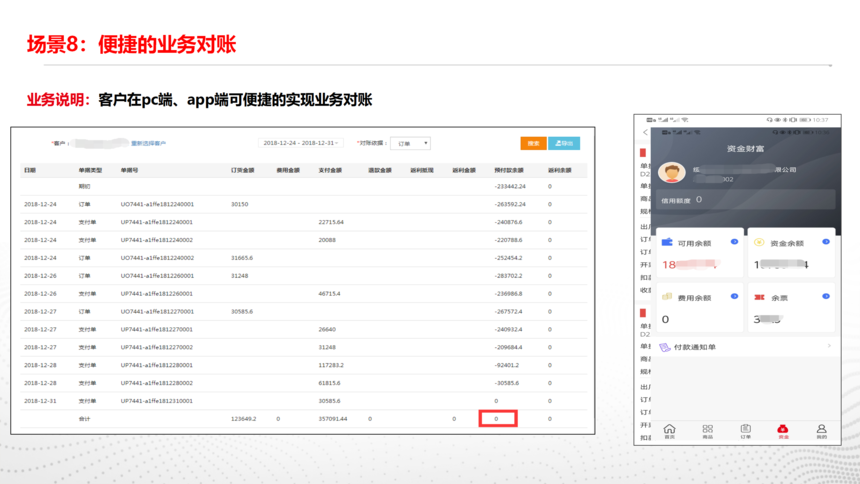Select document number UO7441-a1ffe1812240001
The width and height of the screenshot is (860, 484).
pyautogui.click(x=157, y=204)
